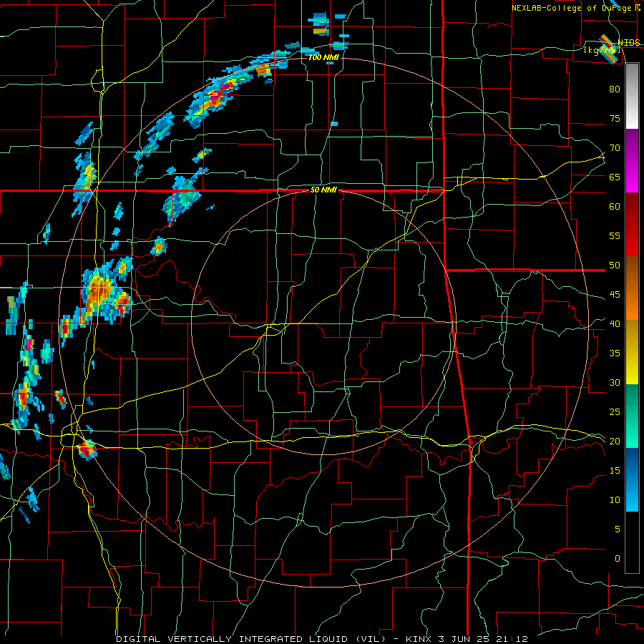Image resolution: width=644 pixels, height=644 pixels.
Task: Click the legend value 25
Action: point(615,412)
